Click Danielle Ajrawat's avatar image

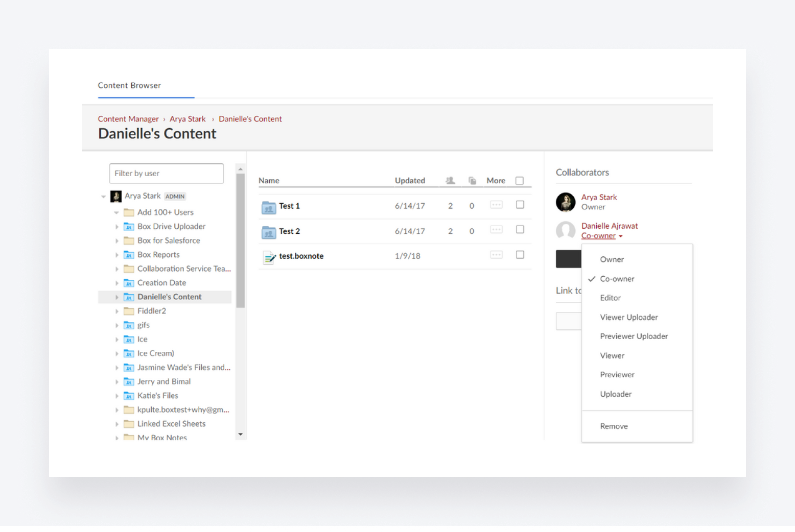(566, 231)
